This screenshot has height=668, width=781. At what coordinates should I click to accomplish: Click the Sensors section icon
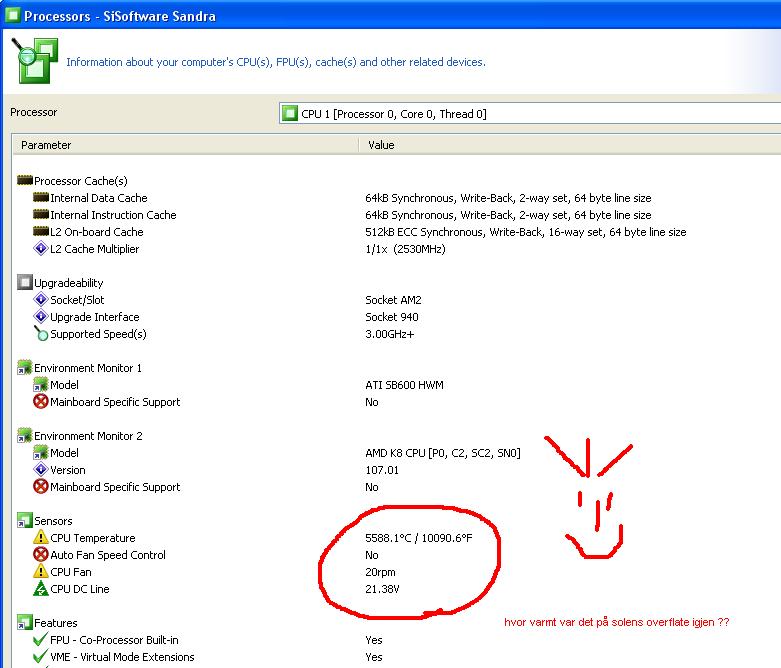coord(25,521)
